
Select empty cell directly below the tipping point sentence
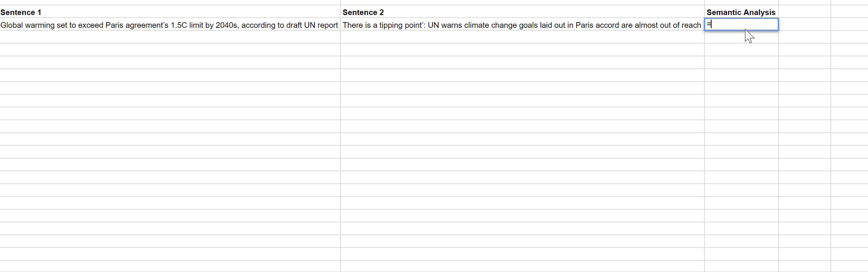[x=522, y=37]
